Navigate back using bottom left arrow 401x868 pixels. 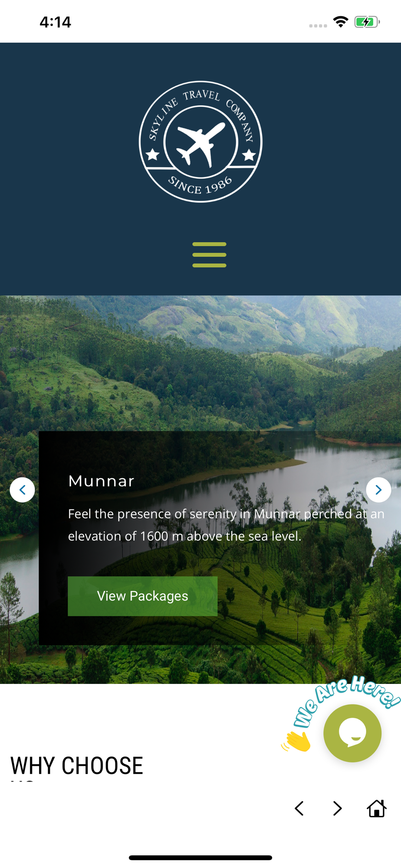(x=299, y=808)
